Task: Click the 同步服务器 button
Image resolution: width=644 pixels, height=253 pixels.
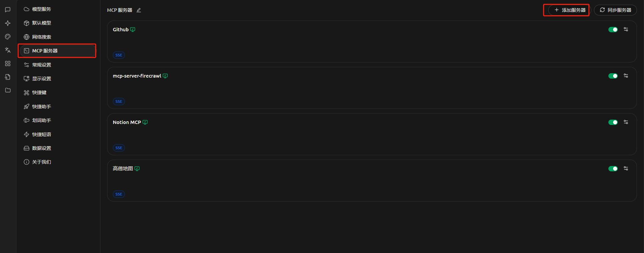Action: 615,10
